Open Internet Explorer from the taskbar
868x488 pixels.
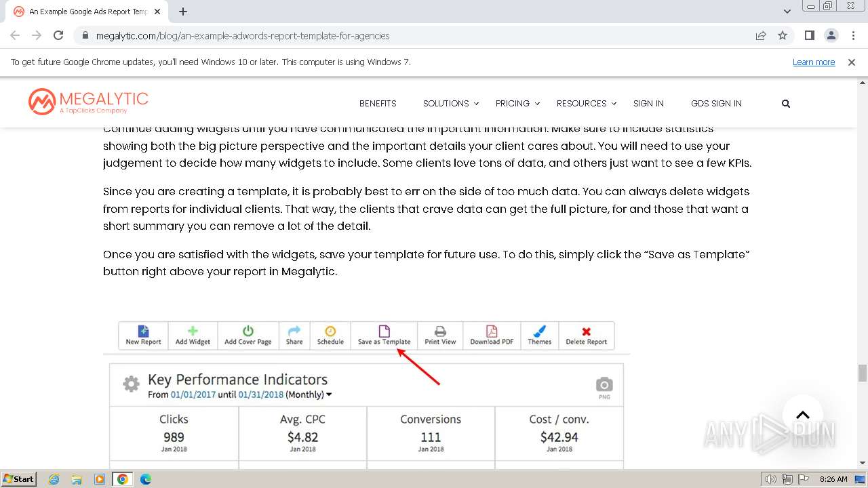point(54,479)
